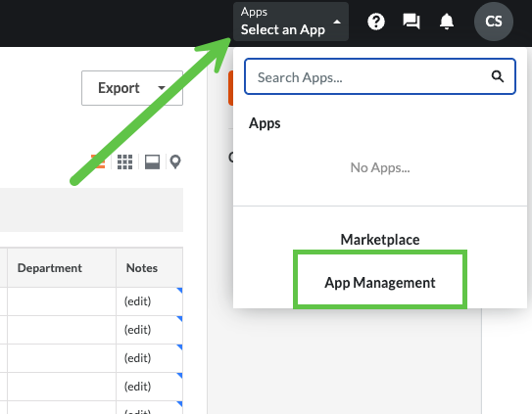Open the notifications bell icon
This screenshot has height=414, width=532.
(x=447, y=22)
